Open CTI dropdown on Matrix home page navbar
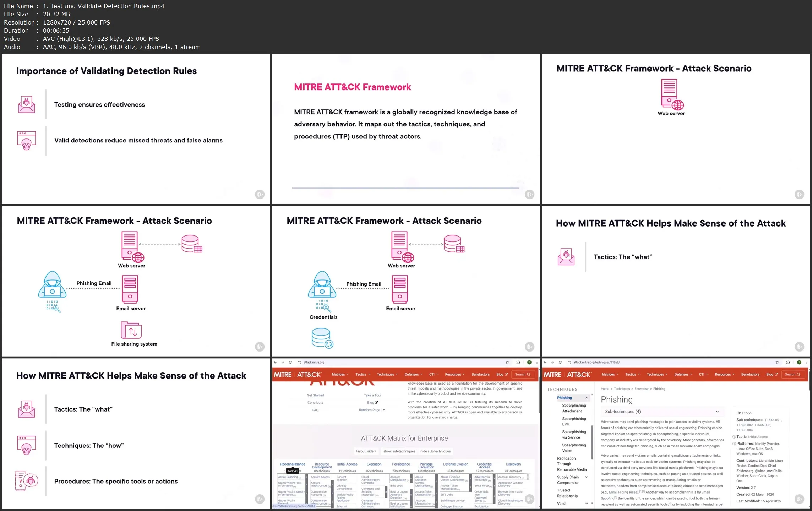 pyautogui.click(x=434, y=374)
